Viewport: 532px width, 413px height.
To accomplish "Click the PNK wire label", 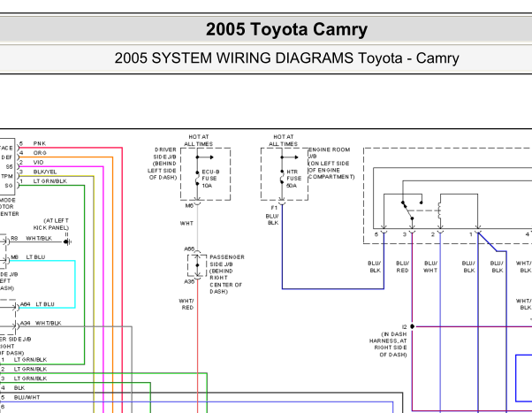I will pyautogui.click(x=40, y=143).
